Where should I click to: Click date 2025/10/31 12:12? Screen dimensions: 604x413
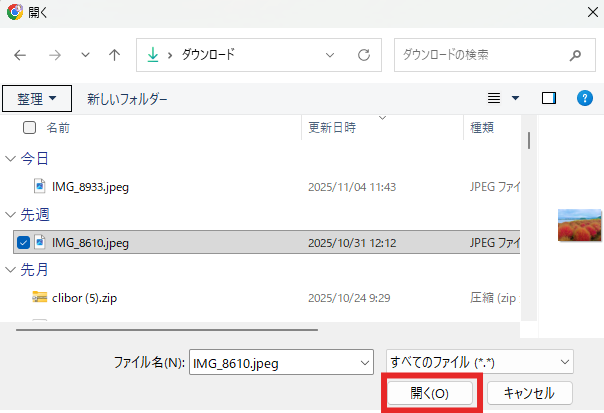coord(352,243)
